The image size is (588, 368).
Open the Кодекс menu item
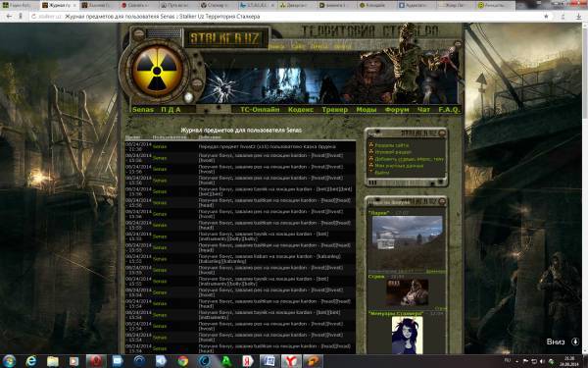click(301, 110)
